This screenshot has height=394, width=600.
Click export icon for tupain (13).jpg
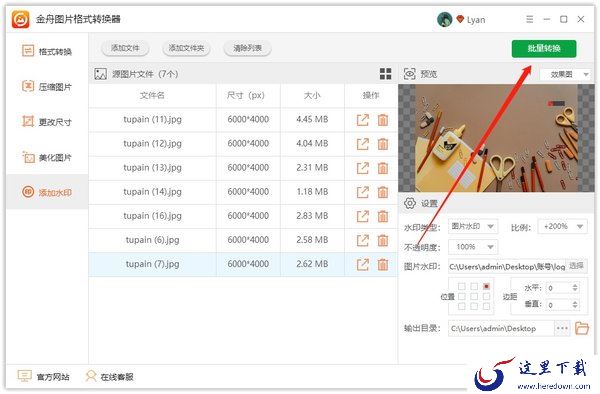point(362,168)
